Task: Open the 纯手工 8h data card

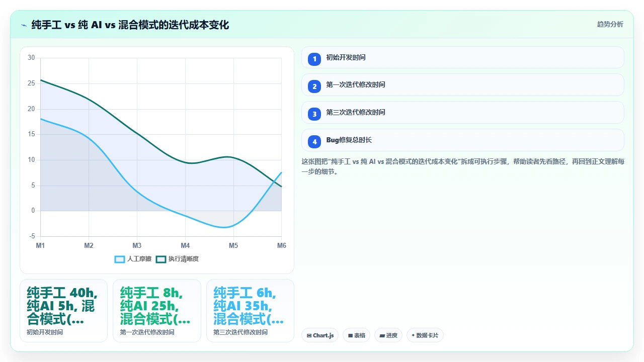Action: pos(156,311)
